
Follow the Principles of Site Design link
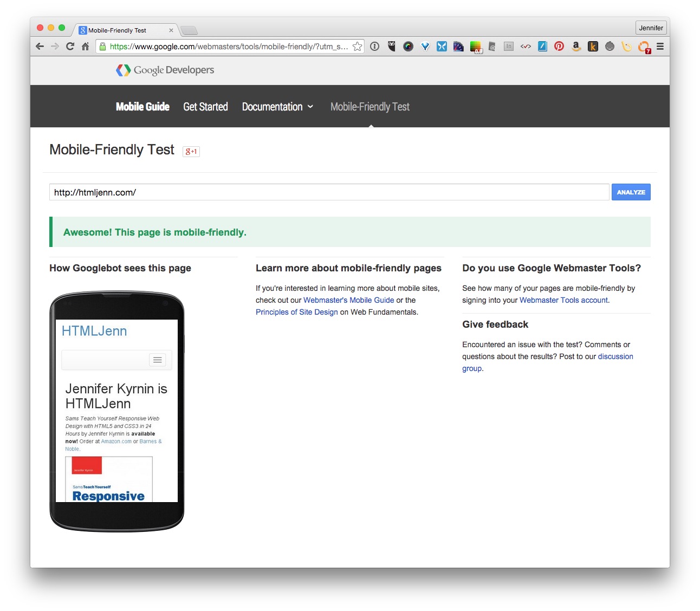(x=297, y=312)
